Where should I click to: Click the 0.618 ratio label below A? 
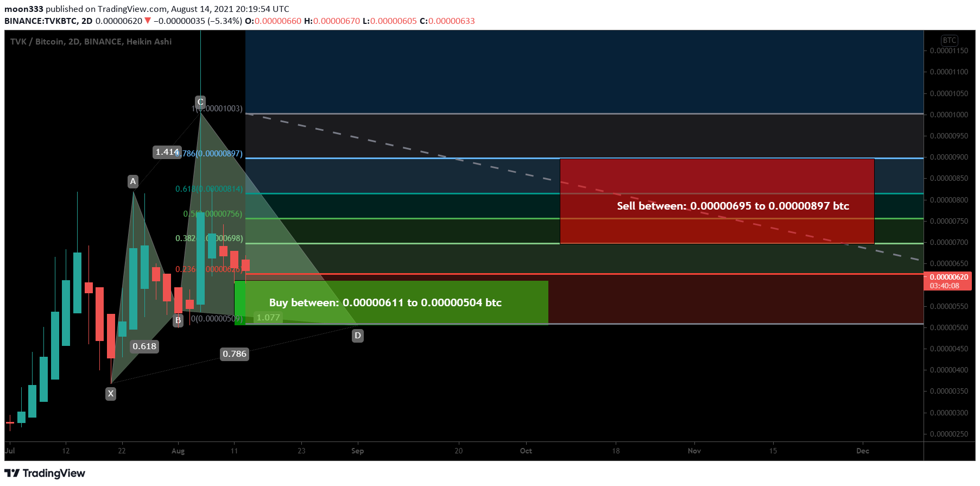[144, 346]
